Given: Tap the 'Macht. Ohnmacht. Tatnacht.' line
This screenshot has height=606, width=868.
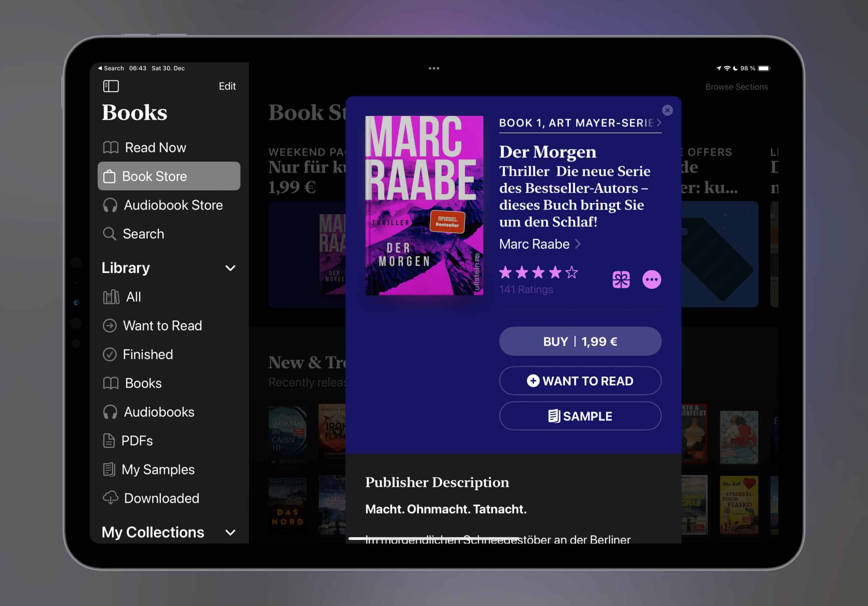Looking at the screenshot, I should (446, 509).
